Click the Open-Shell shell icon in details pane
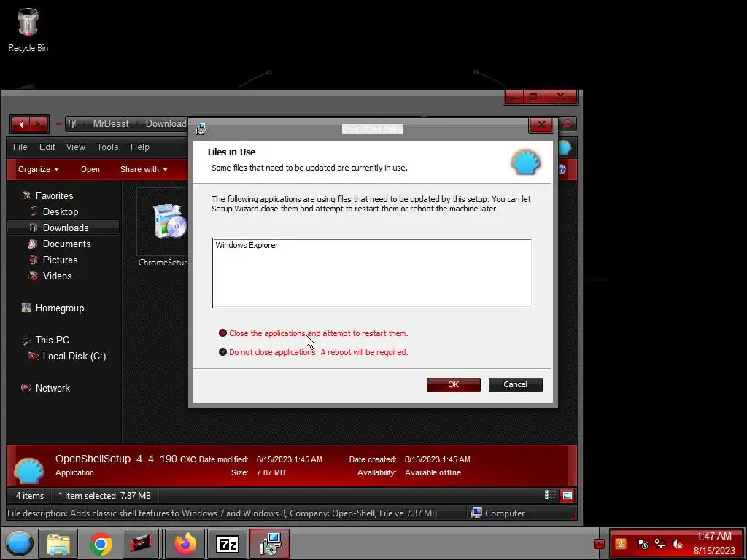 click(29, 470)
